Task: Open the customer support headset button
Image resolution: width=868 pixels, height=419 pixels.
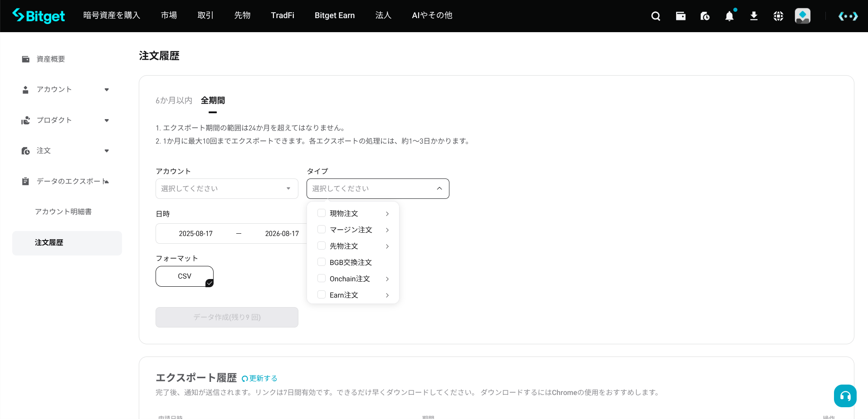Action: pyautogui.click(x=845, y=396)
